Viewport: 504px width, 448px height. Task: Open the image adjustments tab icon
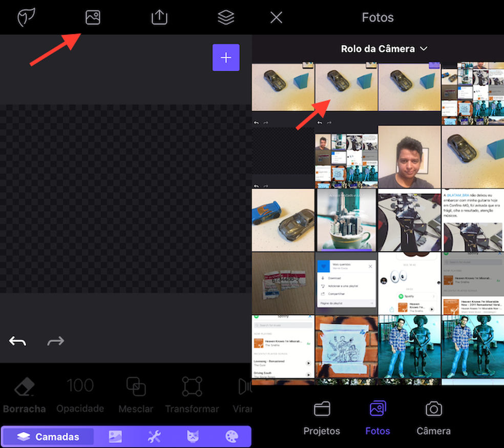(115, 436)
